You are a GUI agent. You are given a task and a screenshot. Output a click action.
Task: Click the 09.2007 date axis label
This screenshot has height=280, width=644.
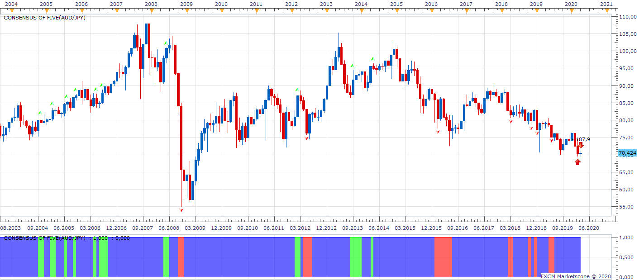click(143, 228)
